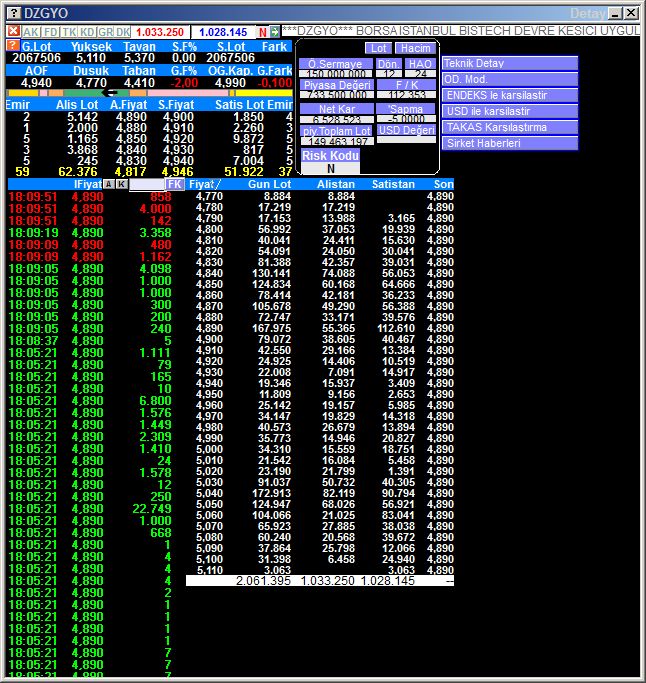Click ask price 4,910 in order book

coord(178,128)
